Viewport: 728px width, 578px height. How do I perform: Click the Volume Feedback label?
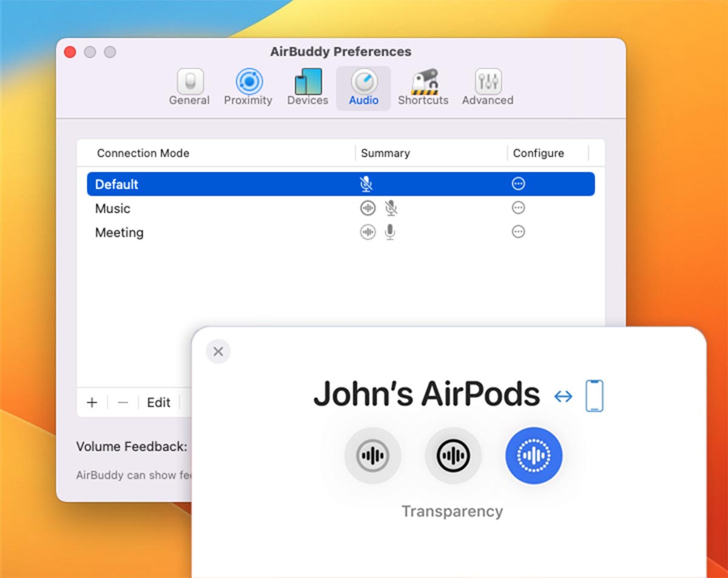[x=132, y=447]
